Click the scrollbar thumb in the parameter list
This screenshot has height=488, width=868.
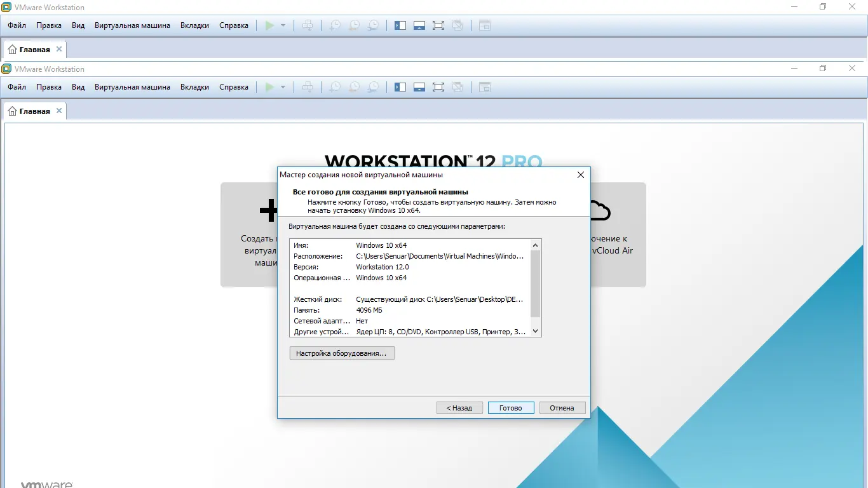coord(535,283)
